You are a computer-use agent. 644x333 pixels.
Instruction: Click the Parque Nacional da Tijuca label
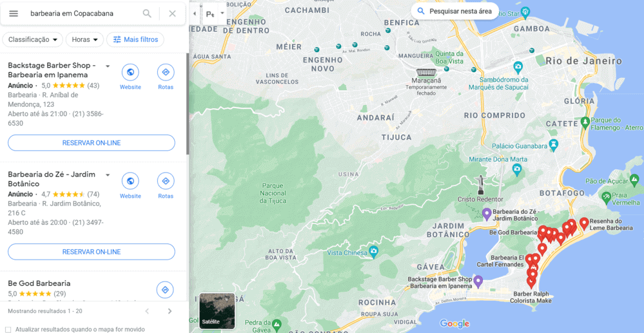(273, 193)
